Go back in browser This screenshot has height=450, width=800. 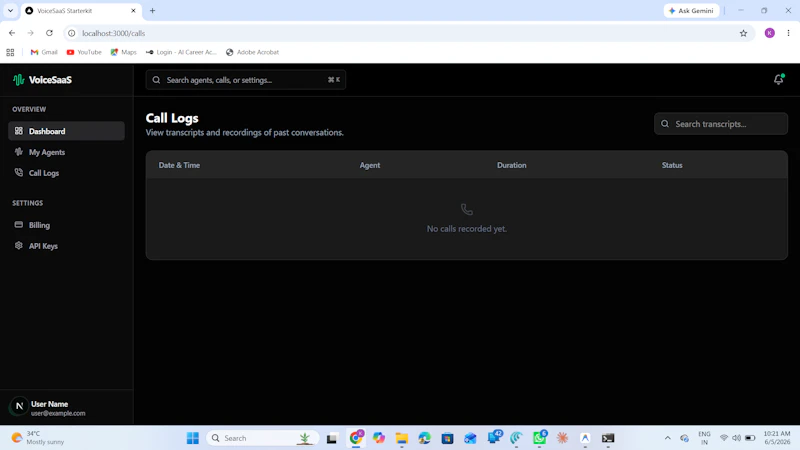(12, 33)
